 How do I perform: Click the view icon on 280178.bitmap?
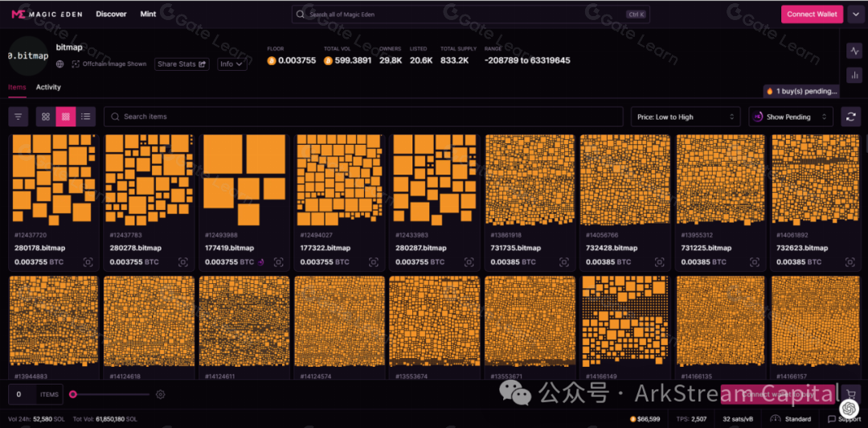[88, 262]
